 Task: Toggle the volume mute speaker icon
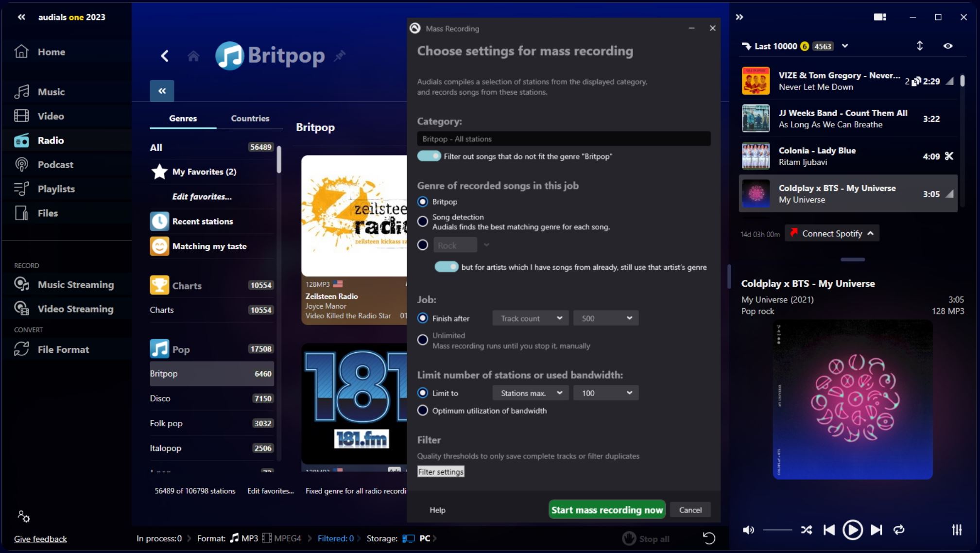(748, 530)
